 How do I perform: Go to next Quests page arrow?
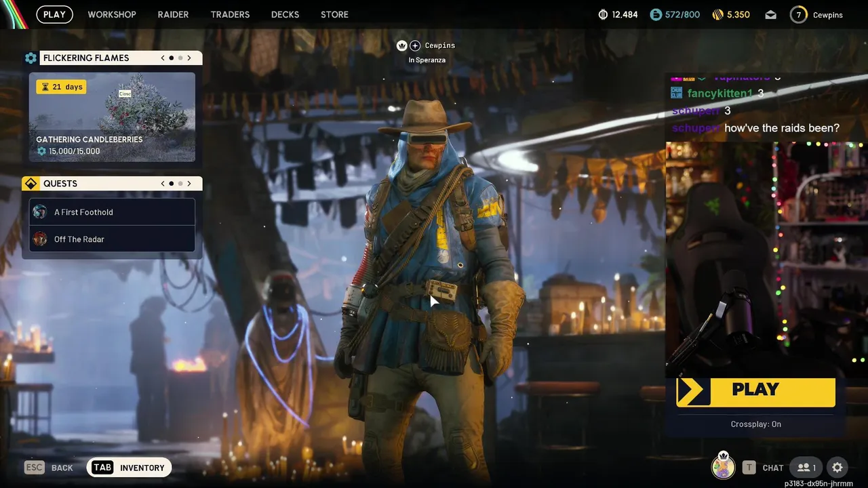tap(189, 184)
